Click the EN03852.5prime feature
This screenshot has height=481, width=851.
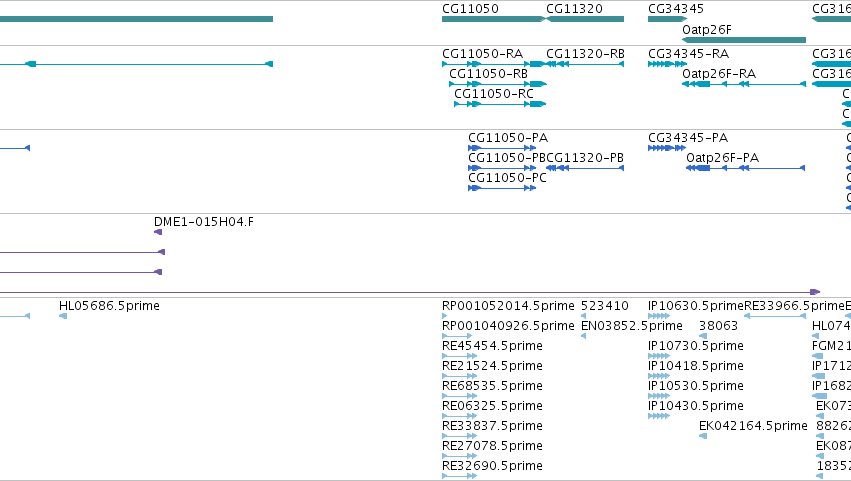583,336
